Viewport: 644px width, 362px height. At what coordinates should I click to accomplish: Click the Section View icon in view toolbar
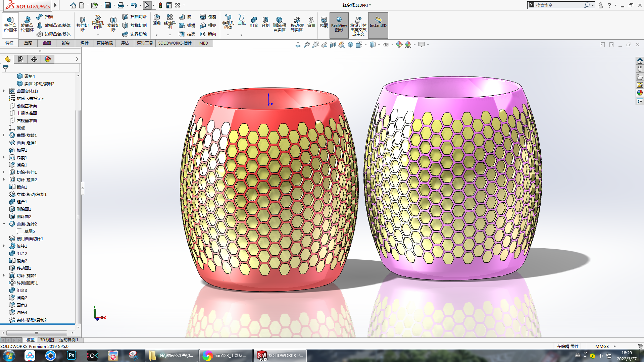pos(333,45)
